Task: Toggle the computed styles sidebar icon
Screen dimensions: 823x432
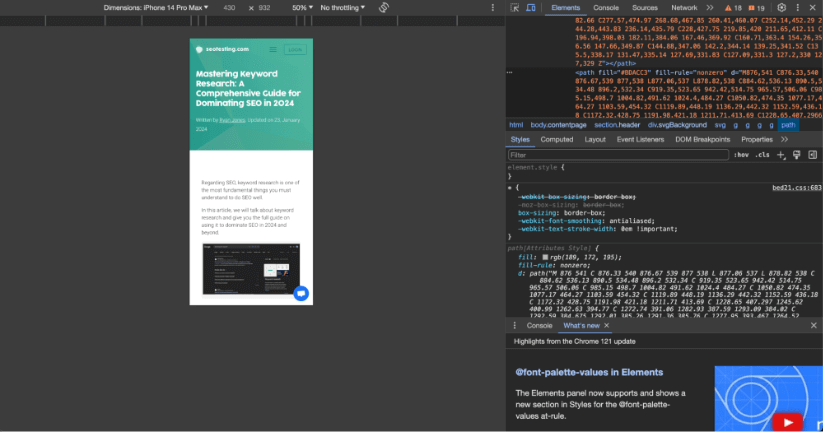Action: pyautogui.click(x=811, y=155)
